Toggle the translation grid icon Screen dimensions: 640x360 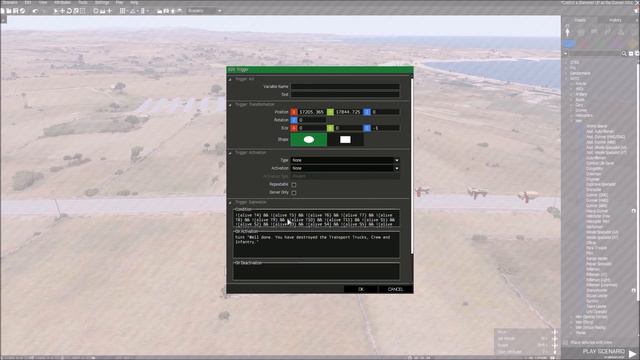click(x=122, y=11)
